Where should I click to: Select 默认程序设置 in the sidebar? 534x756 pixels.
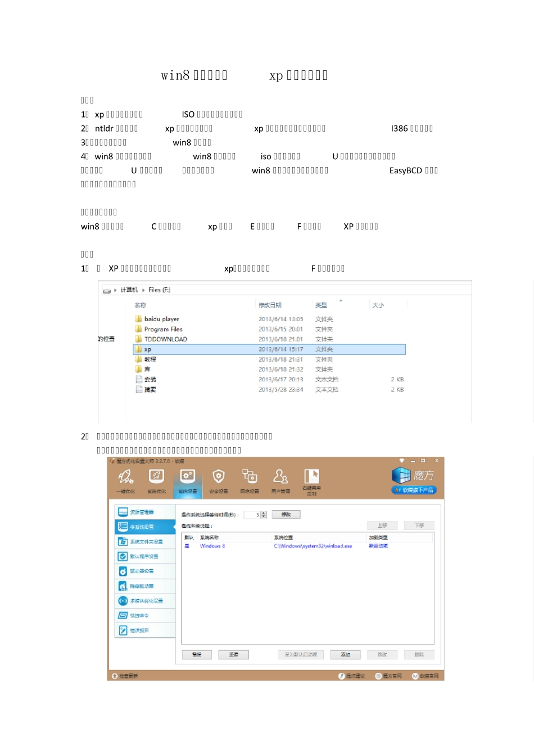pyautogui.click(x=145, y=556)
